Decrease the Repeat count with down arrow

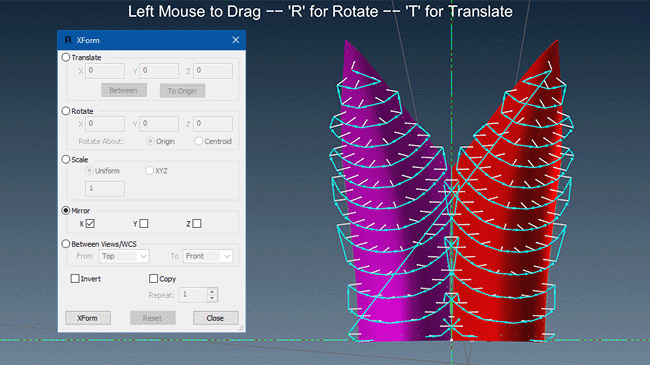212,298
